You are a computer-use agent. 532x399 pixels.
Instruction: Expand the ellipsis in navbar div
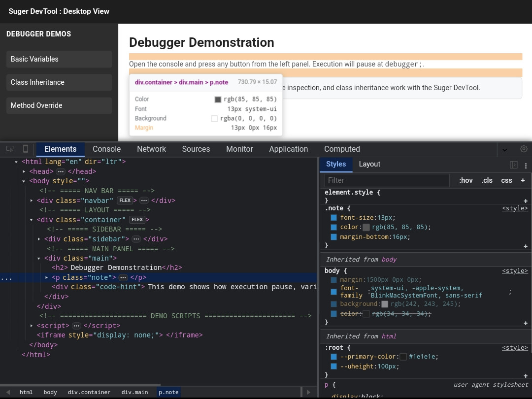point(144,200)
